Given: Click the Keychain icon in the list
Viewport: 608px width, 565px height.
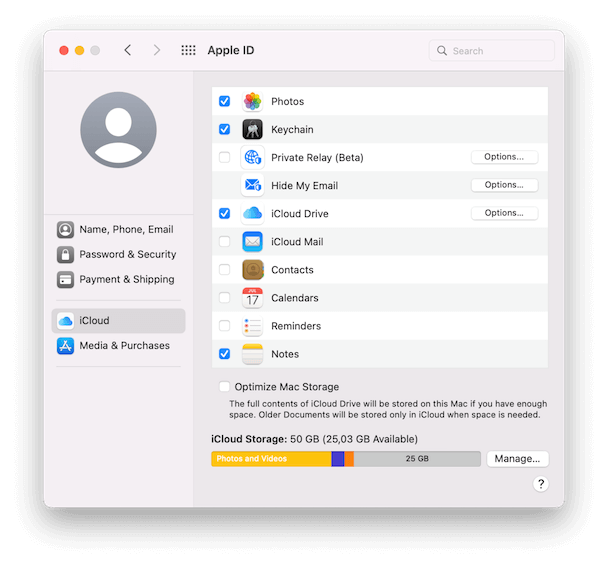Looking at the screenshot, I should tap(252, 130).
